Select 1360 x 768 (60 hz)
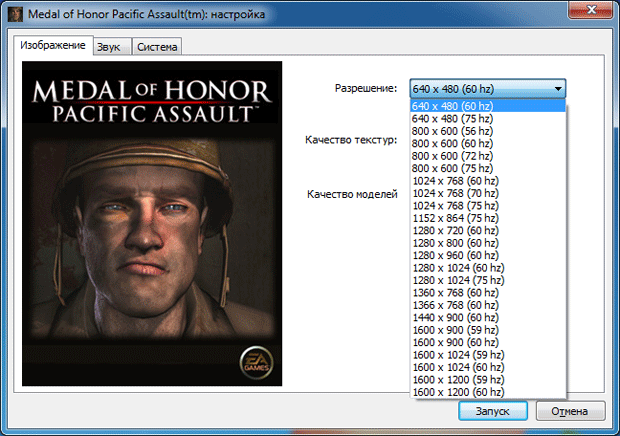Screen dimensions: 620x436 pos(488,293)
